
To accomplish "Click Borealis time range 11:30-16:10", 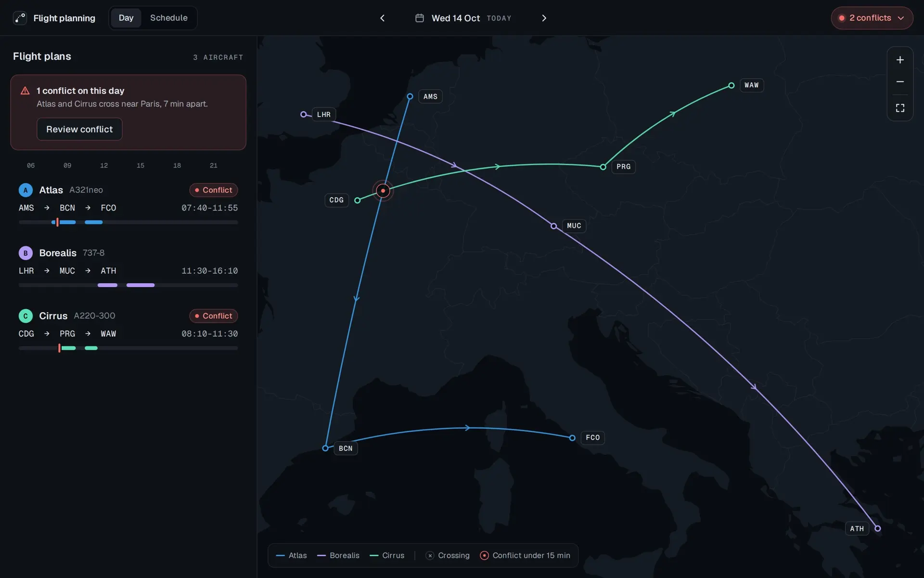I will coord(209,271).
